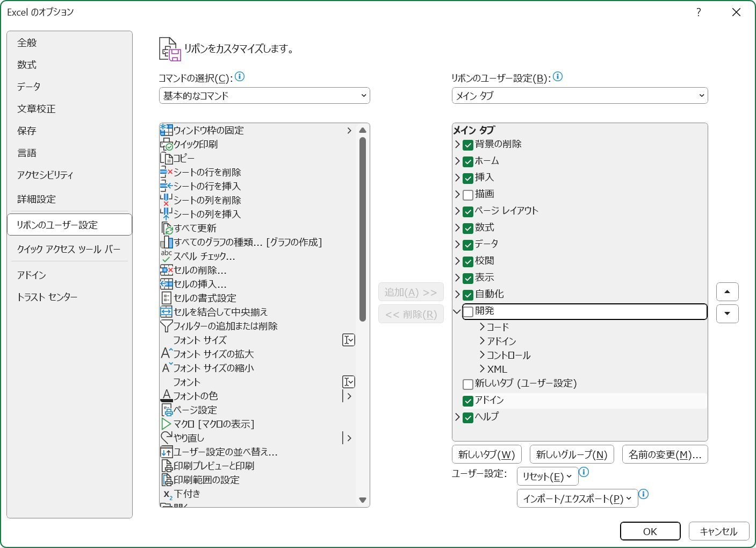Open the リボンのユーザー設定 メイン タブ dropdown
This screenshot has height=548, width=756.
580,96
